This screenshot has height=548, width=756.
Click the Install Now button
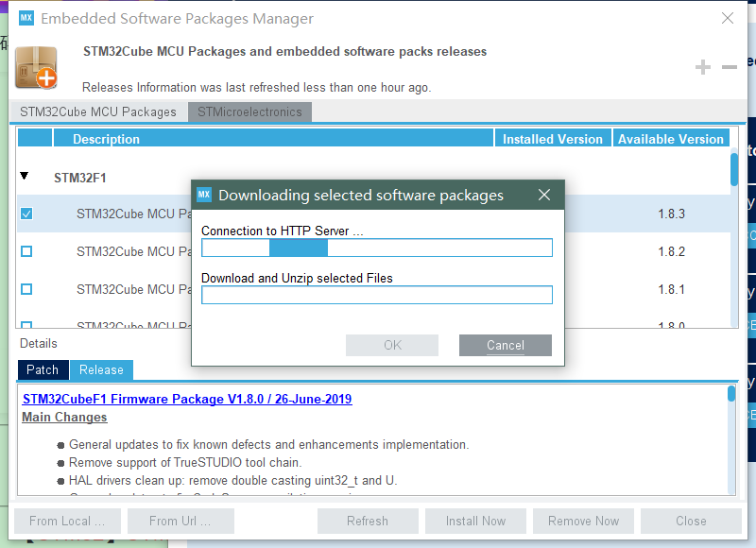pyautogui.click(x=475, y=521)
